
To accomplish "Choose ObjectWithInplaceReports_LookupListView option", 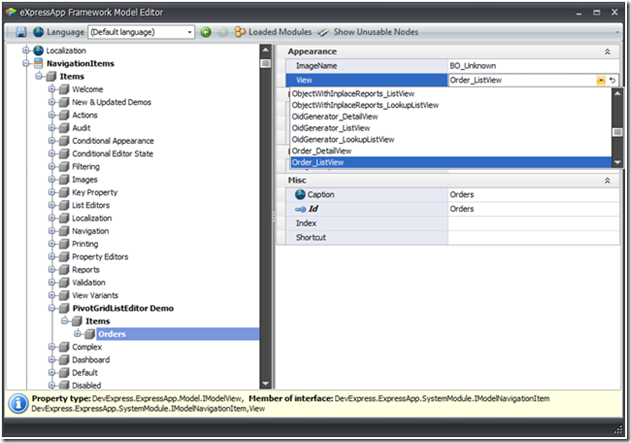I will [451, 105].
